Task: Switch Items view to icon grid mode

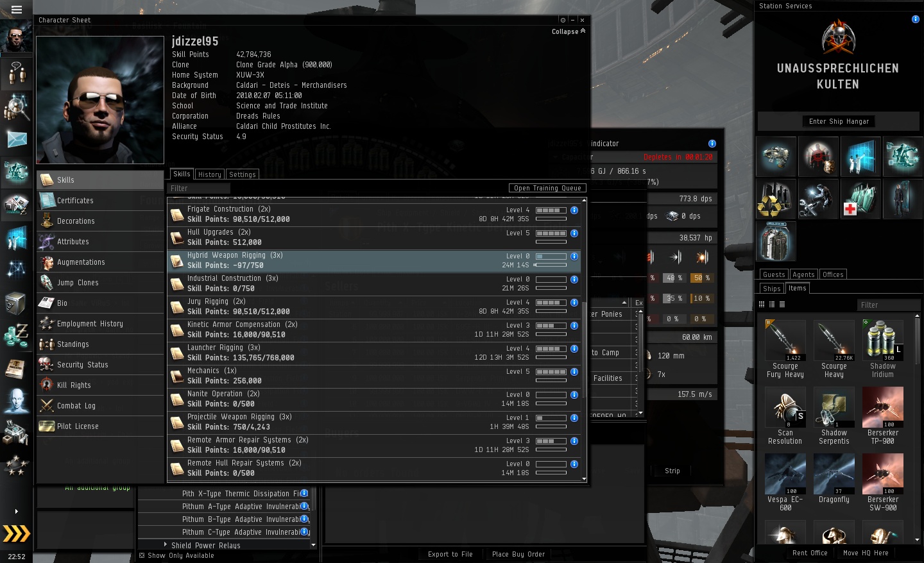Action: point(762,305)
